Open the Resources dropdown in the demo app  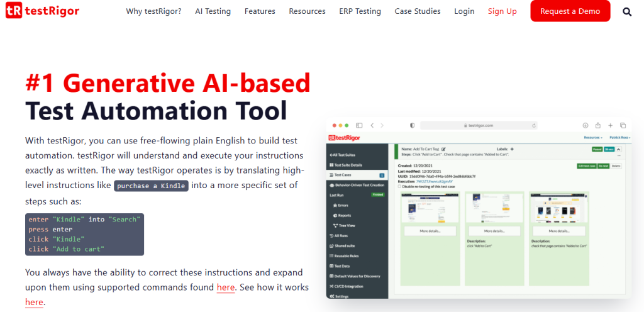coord(593,138)
